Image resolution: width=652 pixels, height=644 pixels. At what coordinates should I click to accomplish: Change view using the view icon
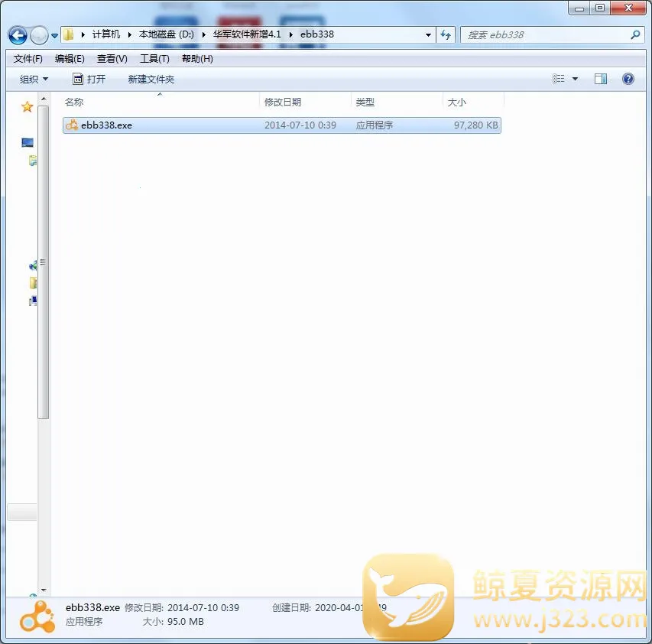point(559,79)
